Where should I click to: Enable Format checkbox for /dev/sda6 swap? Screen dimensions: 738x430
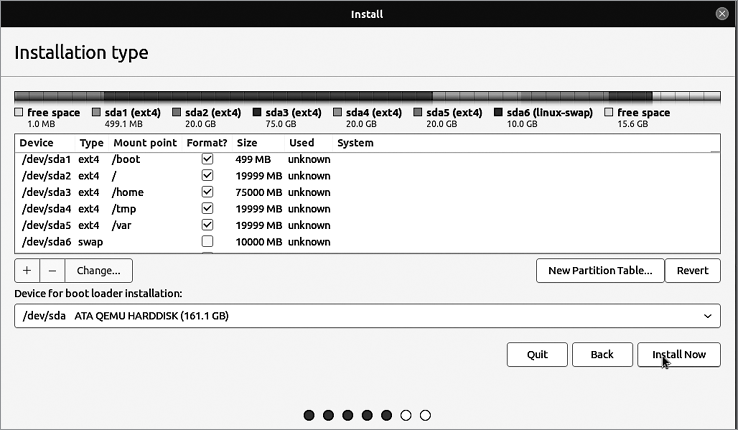coord(207,242)
